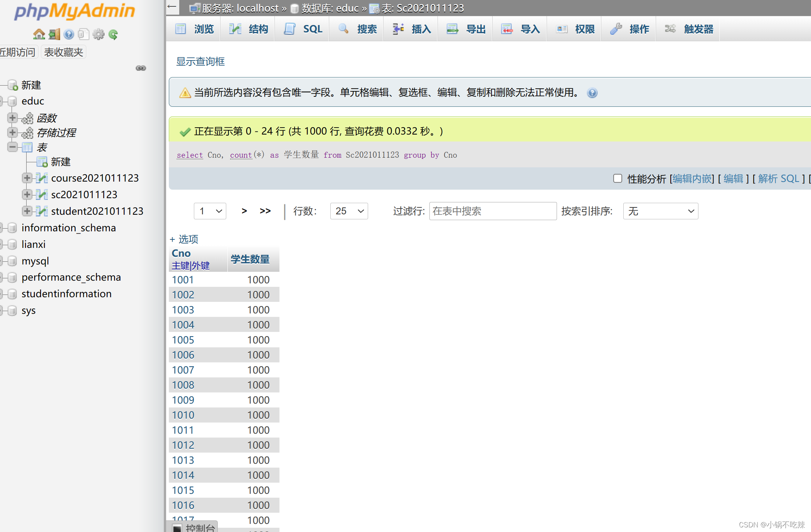Open the sort by index dropdown

[660, 211]
